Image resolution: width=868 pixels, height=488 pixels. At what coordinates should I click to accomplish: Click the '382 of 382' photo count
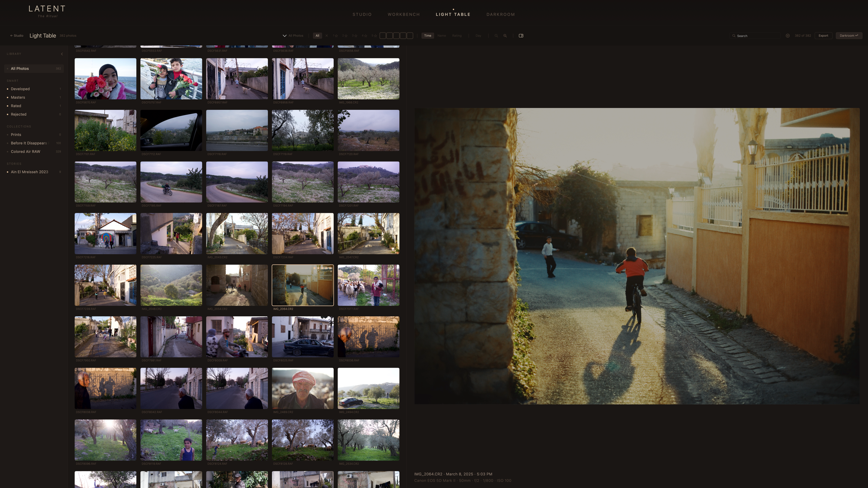[803, 36]
